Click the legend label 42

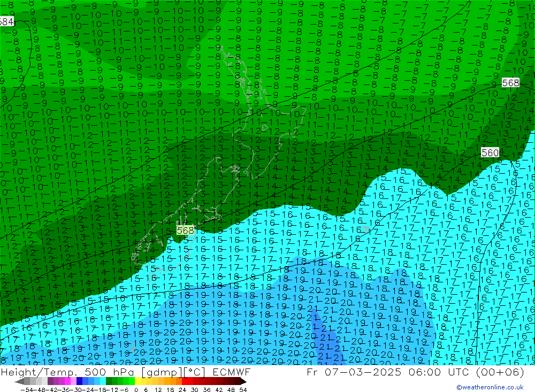click(x=219, y=390)
